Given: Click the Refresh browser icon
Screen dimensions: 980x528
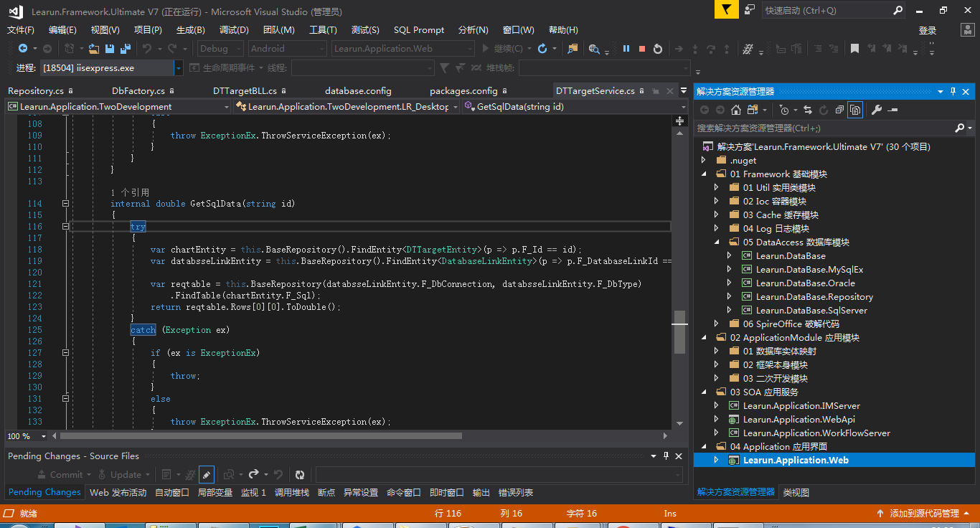Looking at the screenshot, I should [x=543, y=49].
